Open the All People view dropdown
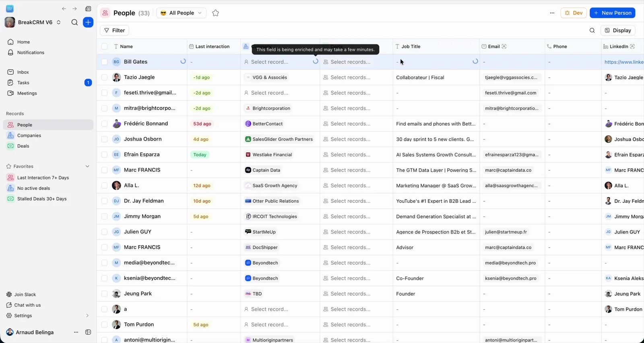644x343 pixels. click(x=181, y=13)
